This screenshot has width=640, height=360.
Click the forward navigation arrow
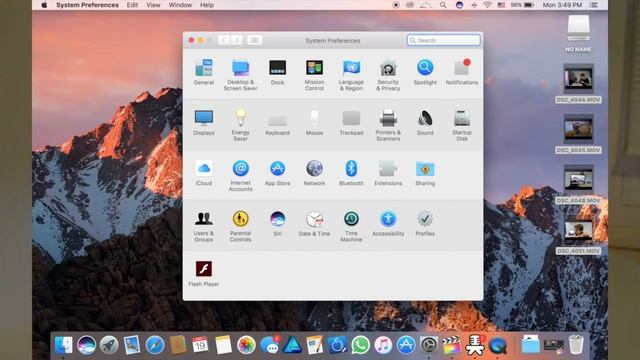click(x=236, y=40)
